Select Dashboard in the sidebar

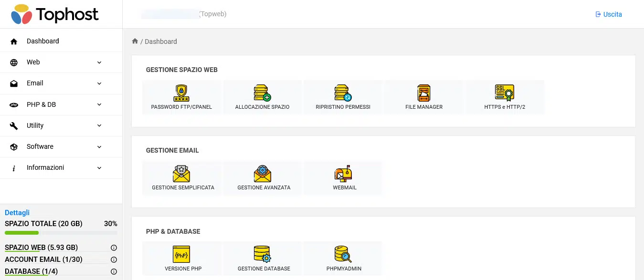(61, 41)
